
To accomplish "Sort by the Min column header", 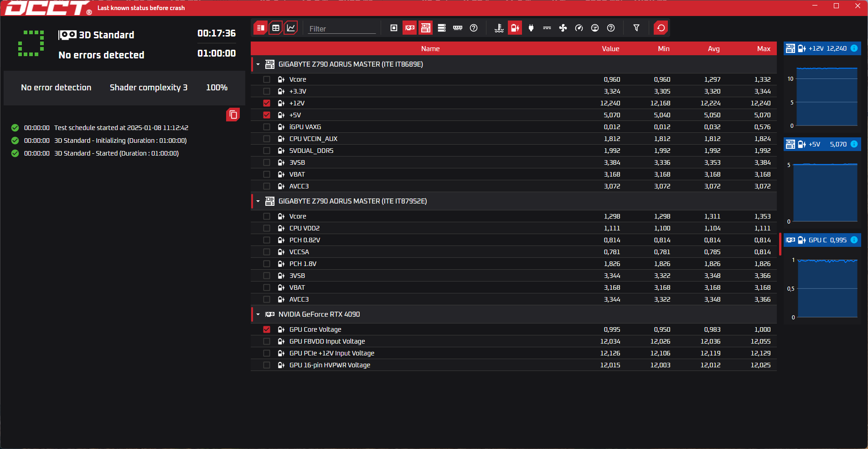I will coord(664,49).
